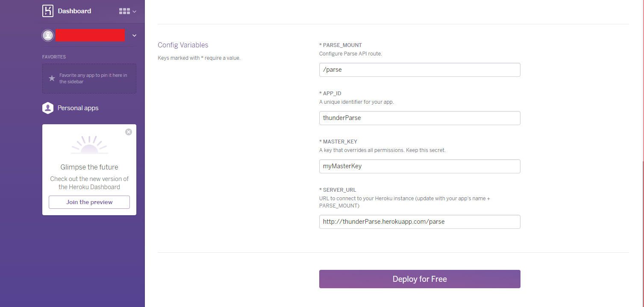Click into the SERVER_URL field
The height and width of the screenshot is (307, 644).
419,222
